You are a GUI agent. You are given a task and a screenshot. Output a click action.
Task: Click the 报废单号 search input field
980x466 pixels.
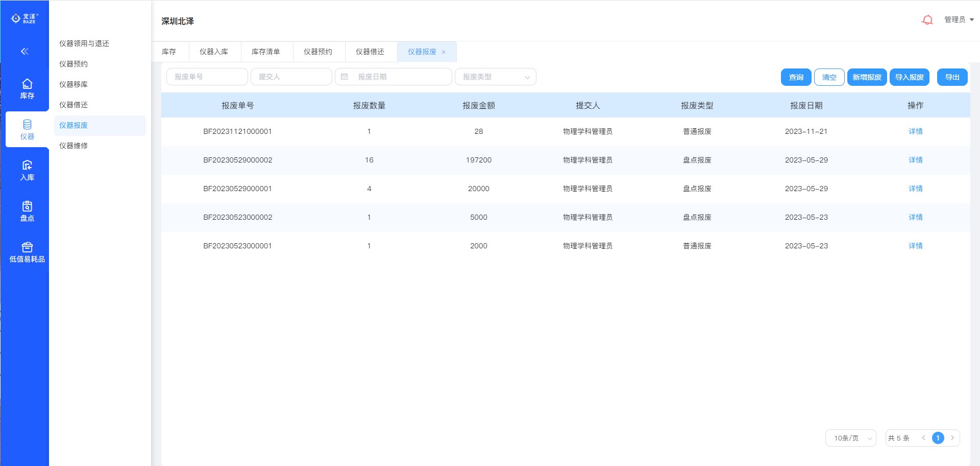(x=207, y=77)
